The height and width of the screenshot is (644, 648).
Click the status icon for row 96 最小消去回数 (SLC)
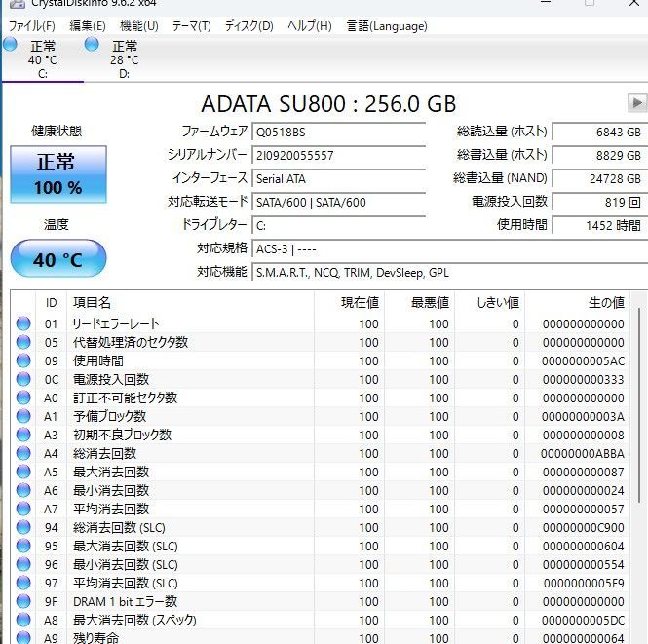[x=23, y=564]
